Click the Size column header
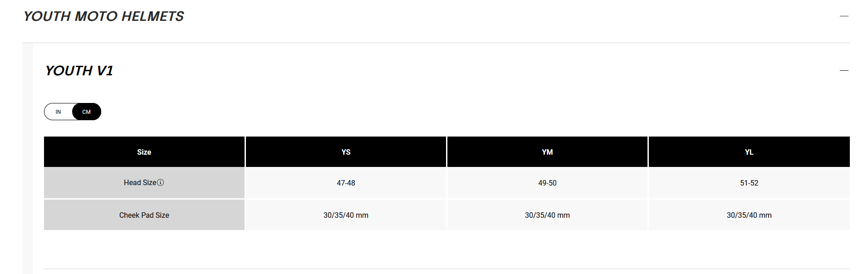Viewport: 868px width, 274px height. coord(144,152)
